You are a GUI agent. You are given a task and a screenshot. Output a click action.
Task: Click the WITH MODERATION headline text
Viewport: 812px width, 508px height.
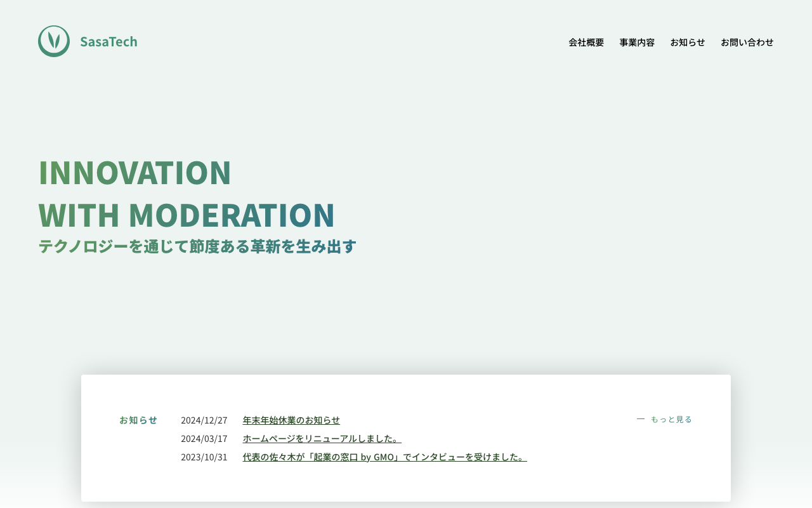pyautogui.click(x=187, y=215)
